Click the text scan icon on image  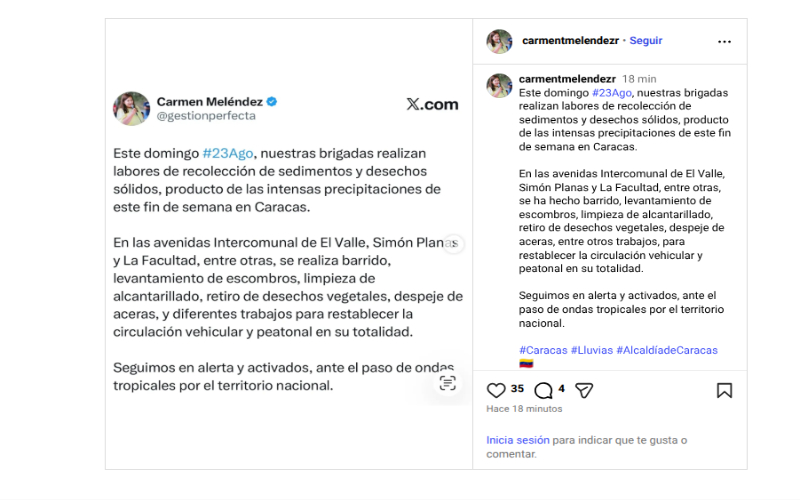(x=447, y=383)
